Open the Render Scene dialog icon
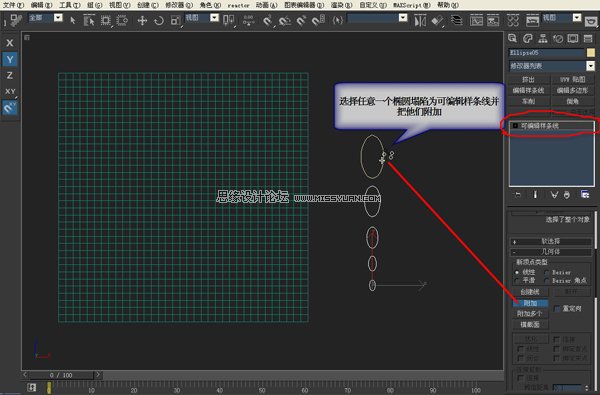This screenshot has height=395, width=600. coord(532,20)
